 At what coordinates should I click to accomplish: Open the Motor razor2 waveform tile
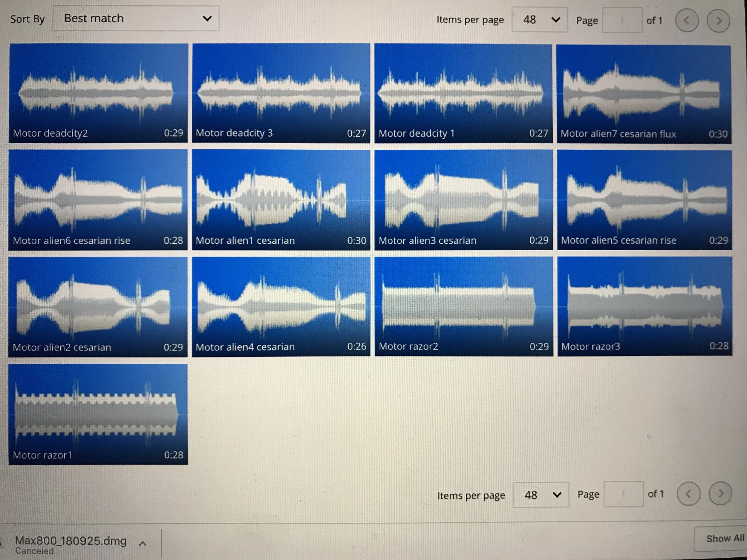[463, 306]
